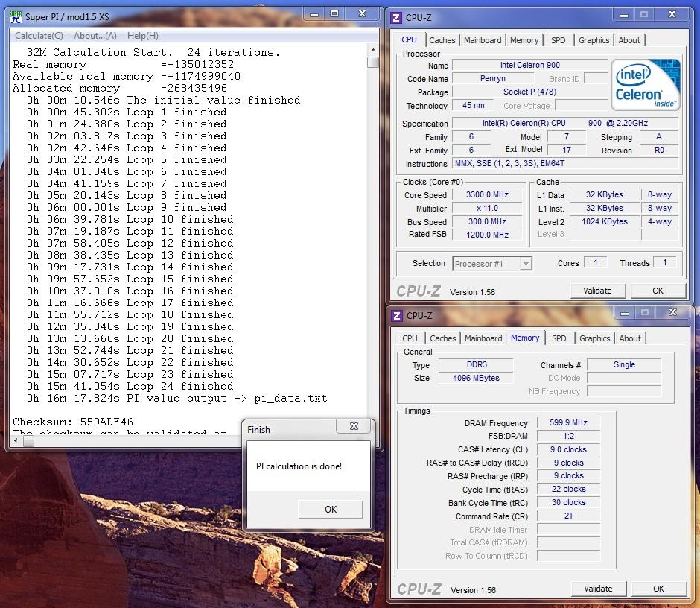Viewport: 700px width, 608px height.
Task: Click the Command Rate value 2T
Action: [568, 516]
